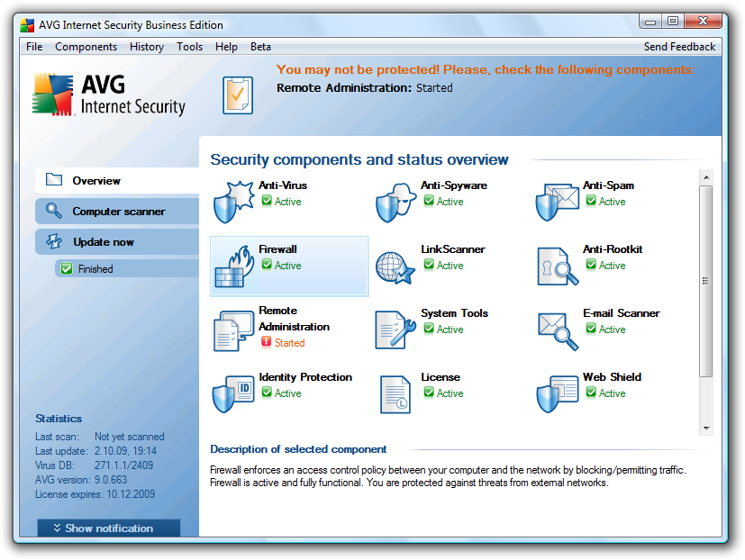Select the Finished update status item
Screen dimensions: 745x560
click(x=127, y=269)
